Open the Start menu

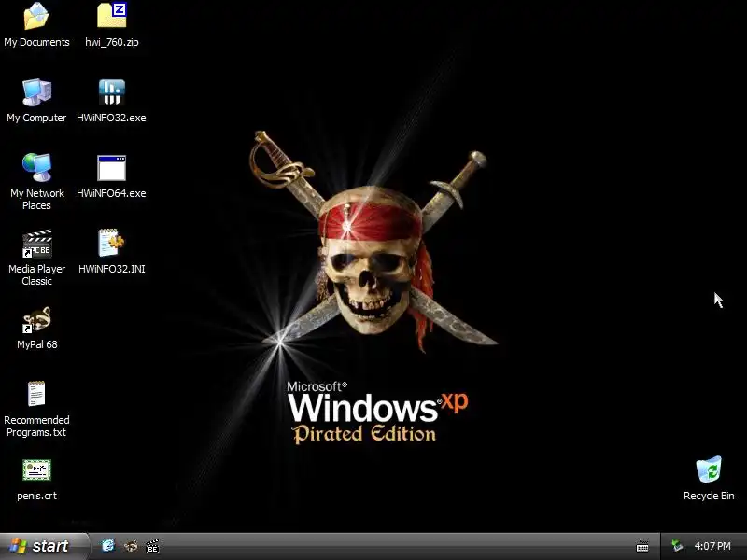click(44, 546)
